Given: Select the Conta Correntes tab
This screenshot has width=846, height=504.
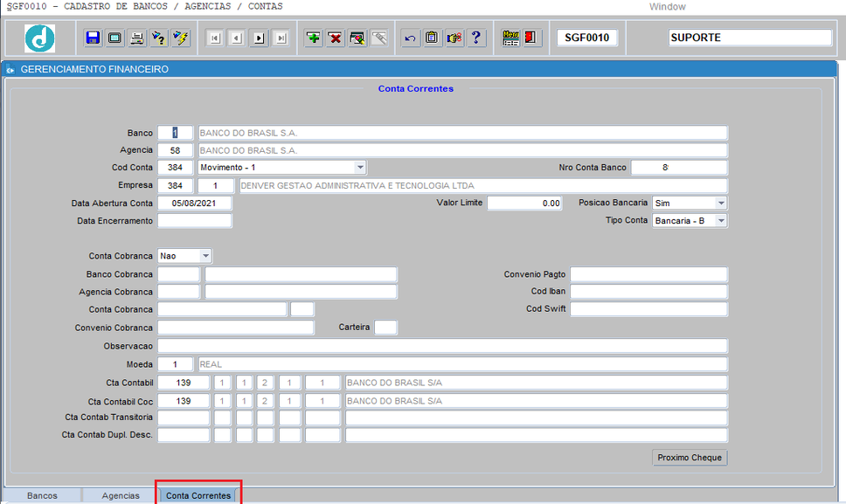Looking at the screenshot, I should pos(198,495).
